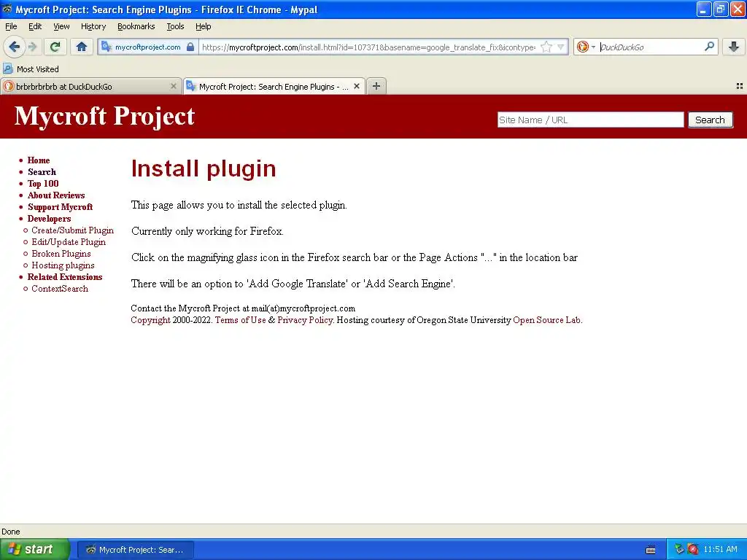Image resolution: width=747 pixels, height=560 pixels.
Task: Open the Bookmarks menu
Action: pyautogui.click(x=136, y=26)
